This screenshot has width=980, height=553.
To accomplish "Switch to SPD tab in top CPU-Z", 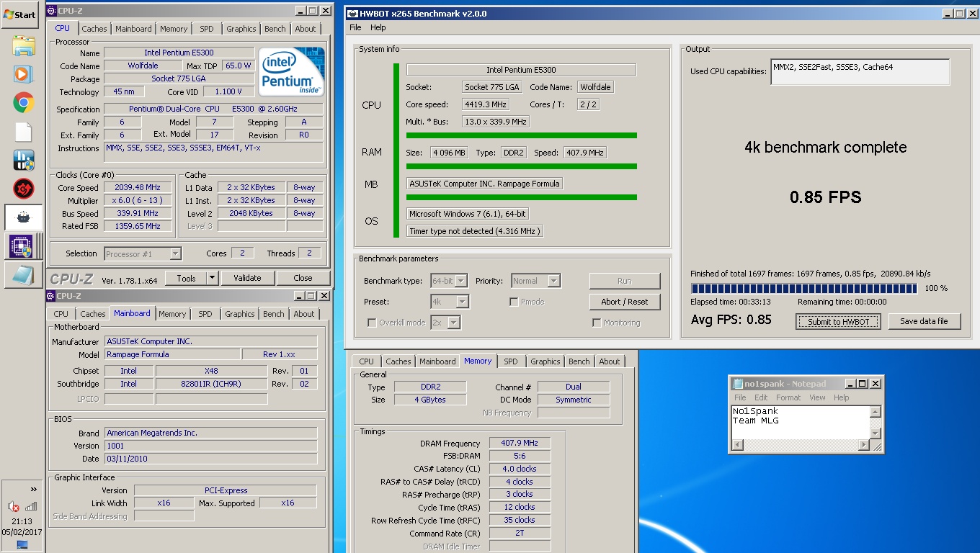I will pyautogui.click(x=207, y=29).
